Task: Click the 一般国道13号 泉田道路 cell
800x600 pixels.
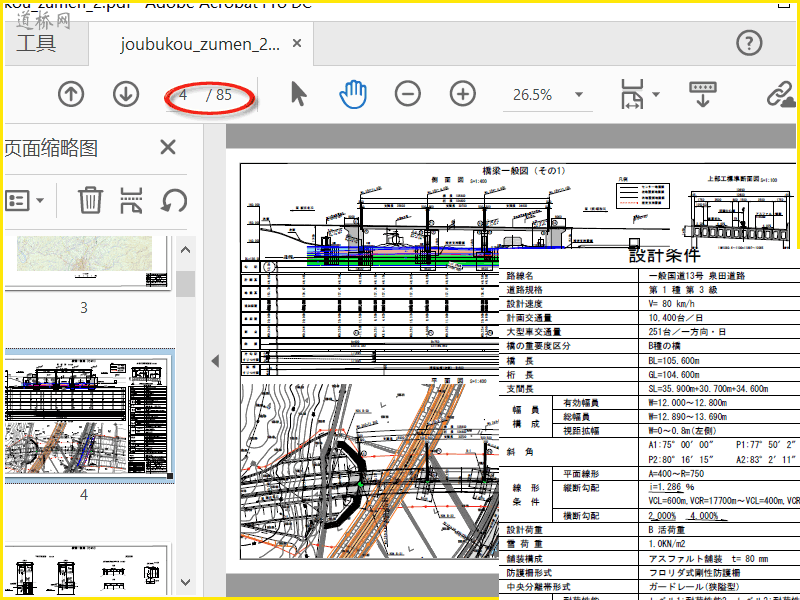Action: 697,276
